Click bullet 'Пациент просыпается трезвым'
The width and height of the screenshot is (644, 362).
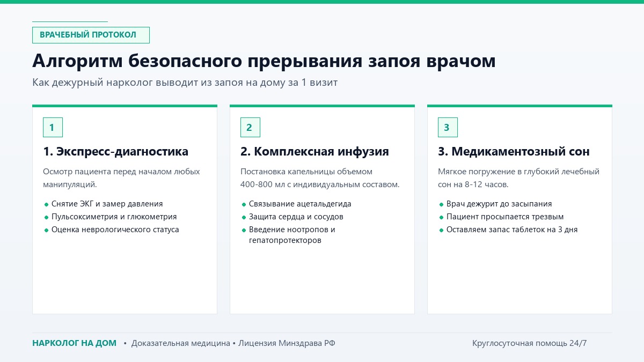[505, 217]
